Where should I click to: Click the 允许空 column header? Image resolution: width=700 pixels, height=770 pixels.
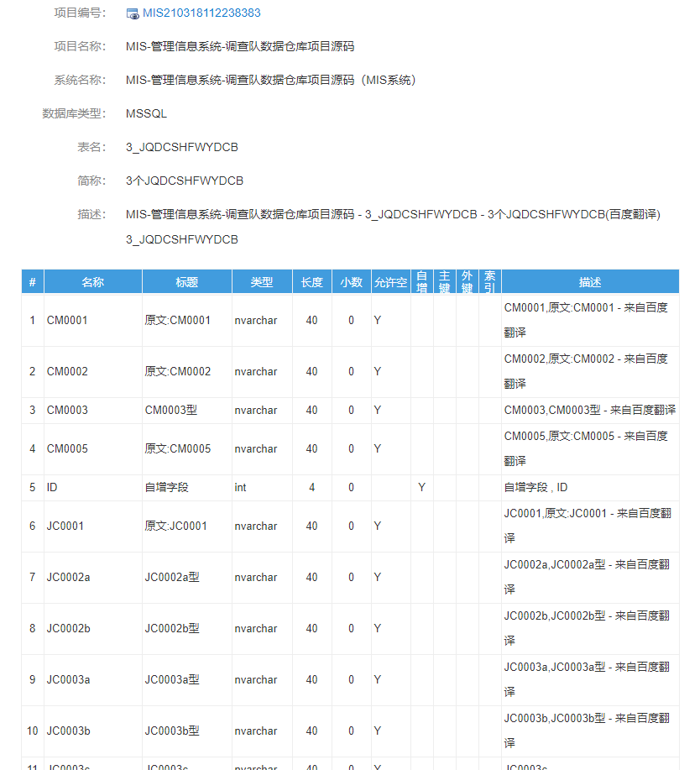pos(391,282)
